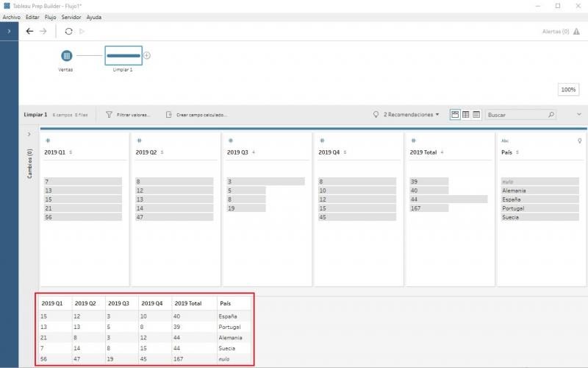Switch to data grid view

click(x=465, y=115)
